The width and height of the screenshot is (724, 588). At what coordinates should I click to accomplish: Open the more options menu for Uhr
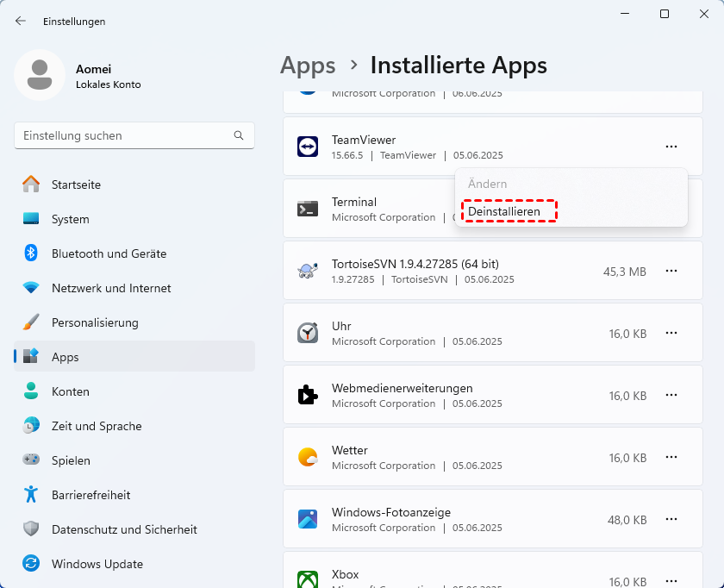coord(671,334)
